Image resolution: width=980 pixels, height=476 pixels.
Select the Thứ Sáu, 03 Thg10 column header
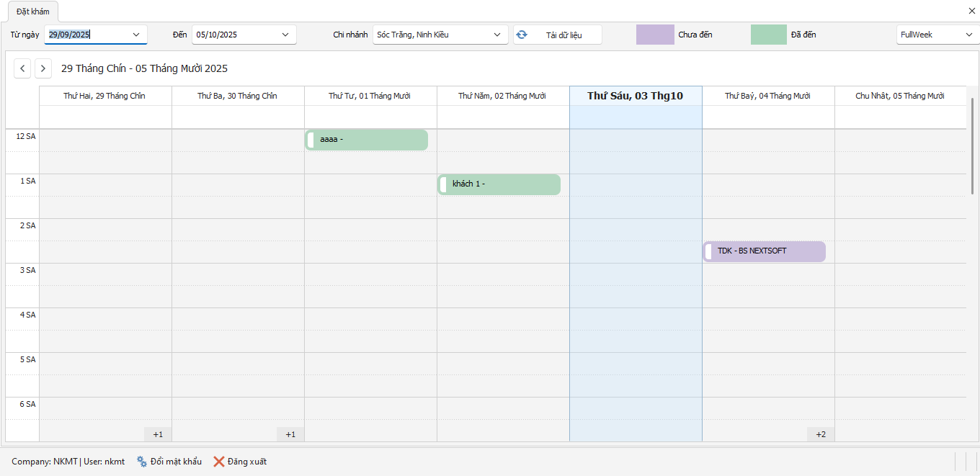(635, 96)
